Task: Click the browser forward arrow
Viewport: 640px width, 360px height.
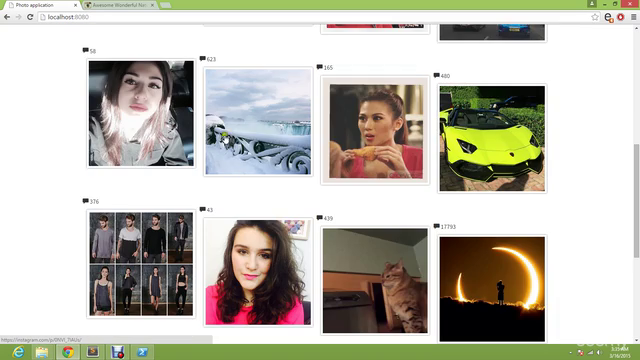Action: click(x=18, y=17)
